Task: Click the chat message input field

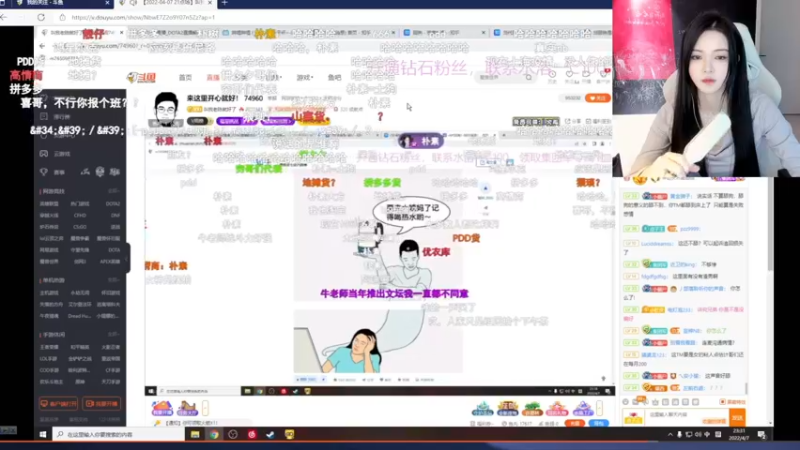Action: point(687,418)
